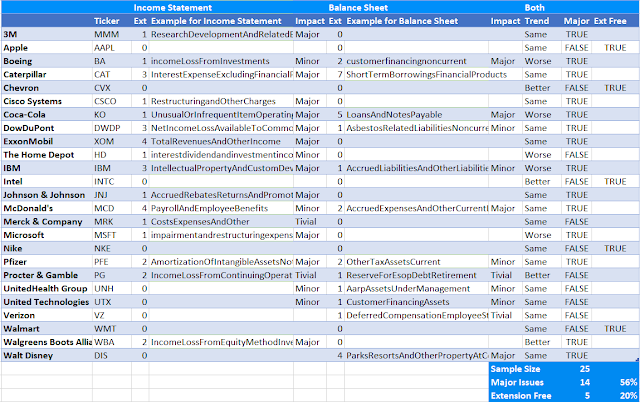Viewport: 640px width, 402px height.
Task: Select the Boeing company cell
Action: [47, 61]
